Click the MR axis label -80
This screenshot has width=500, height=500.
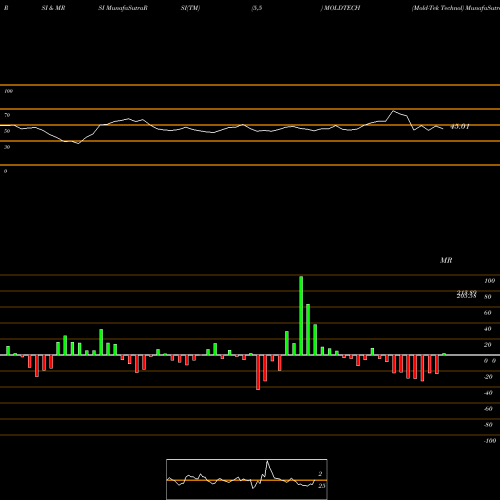pyautogui.click(x=488, y=425)
